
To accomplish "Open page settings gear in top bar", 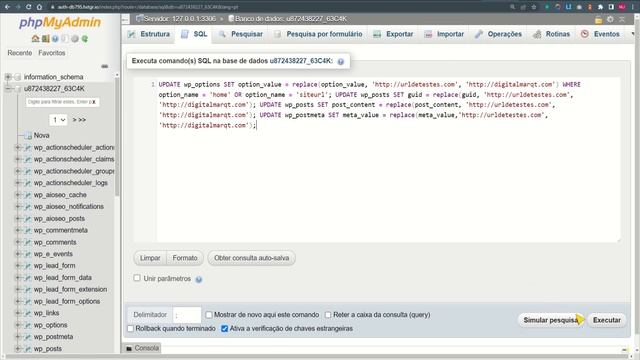I will (610, 19).
